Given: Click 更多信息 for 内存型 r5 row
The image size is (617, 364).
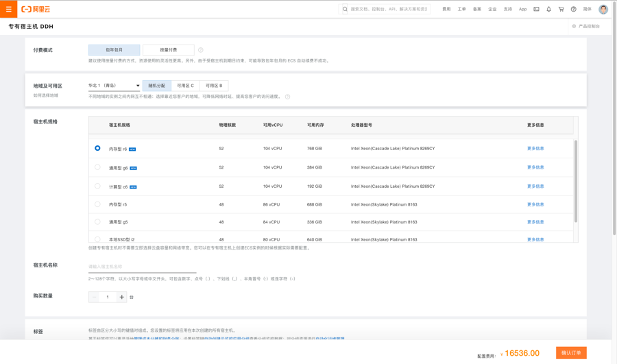Looking at the screenshot, I should coord(535,204).
